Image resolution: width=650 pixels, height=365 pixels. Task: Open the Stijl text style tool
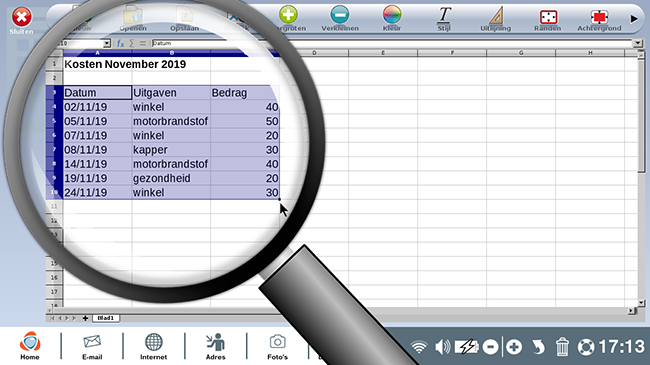click(x=444, y=15)
